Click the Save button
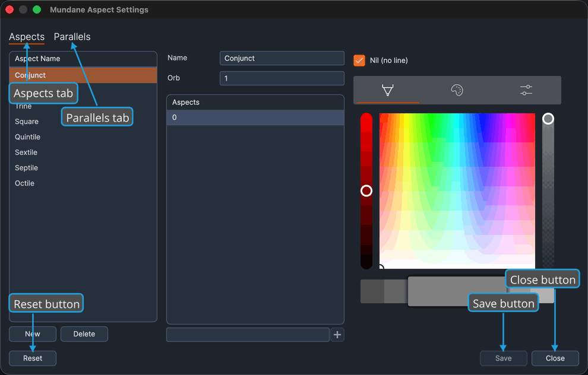The width and height of the screenshot is (588, 375). coord(503,358)
